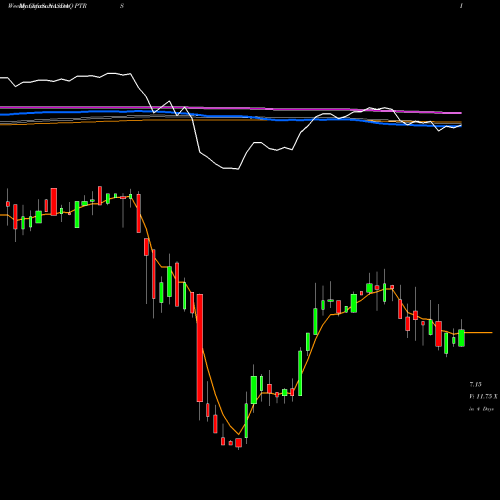Select the last green candlestick at right edge
The height and width of the screenshot is (500, 500).
(x=461, y=338)
